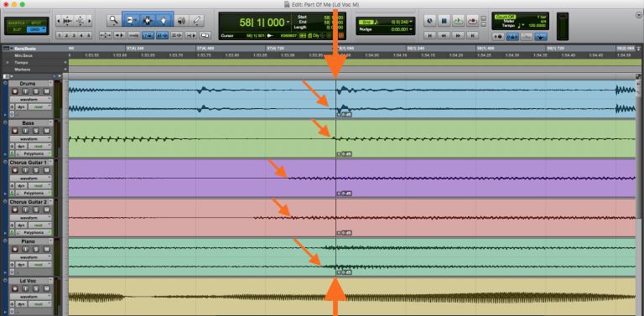This screenshot has height=316, width=644.
Task: Click the Record transport button
Action: click(473, 20)
